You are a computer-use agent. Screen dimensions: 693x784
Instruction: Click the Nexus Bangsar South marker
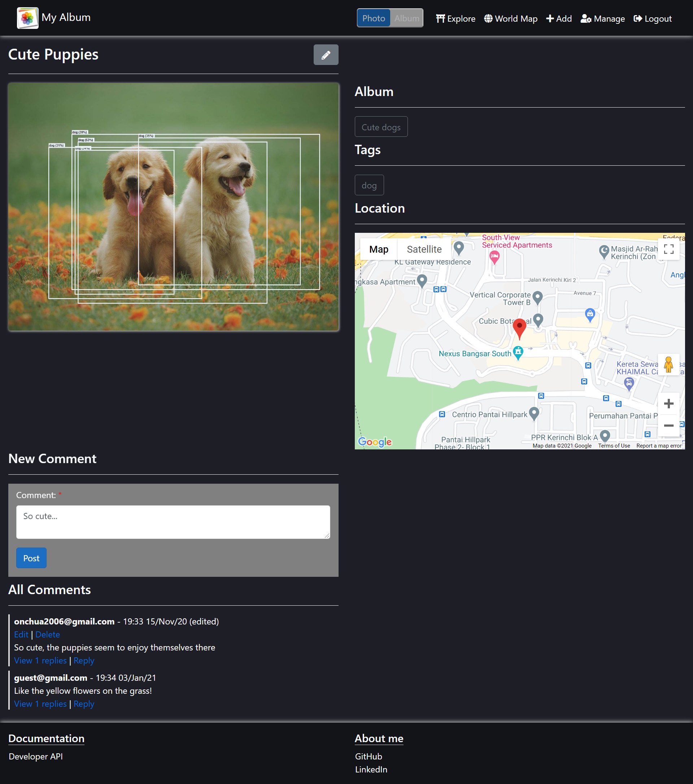(518, 352)
